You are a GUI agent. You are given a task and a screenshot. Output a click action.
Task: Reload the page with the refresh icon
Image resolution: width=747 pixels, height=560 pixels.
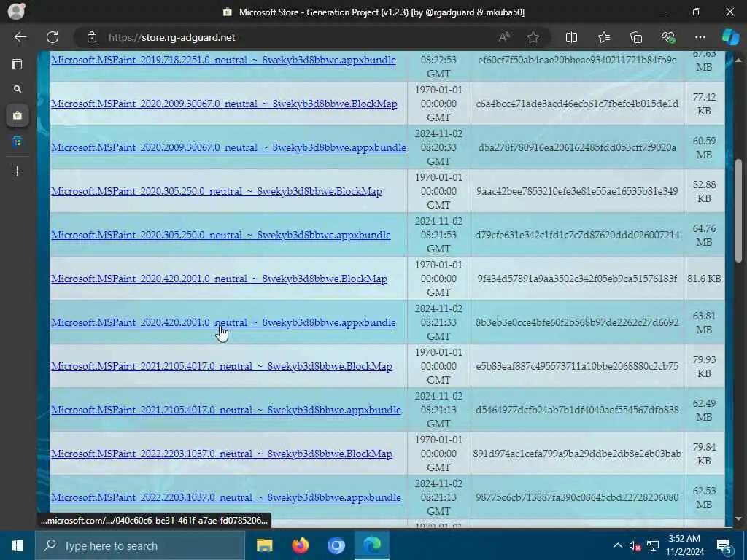(53, 37)
